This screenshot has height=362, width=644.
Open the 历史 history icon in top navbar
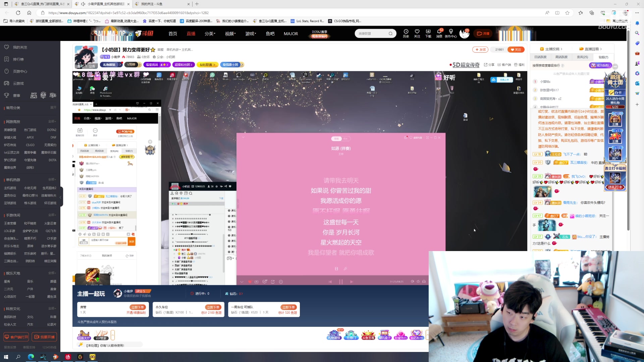[x=406, y=34]
